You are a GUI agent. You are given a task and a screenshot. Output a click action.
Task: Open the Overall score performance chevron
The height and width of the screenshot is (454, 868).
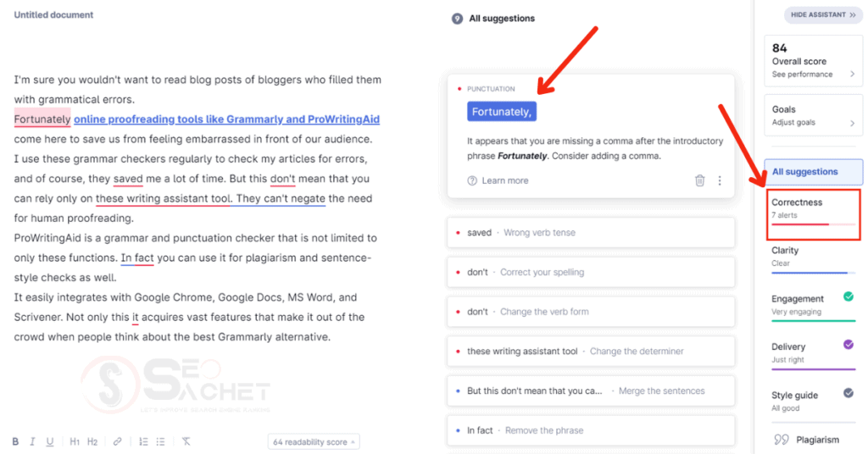coord(853,74)
